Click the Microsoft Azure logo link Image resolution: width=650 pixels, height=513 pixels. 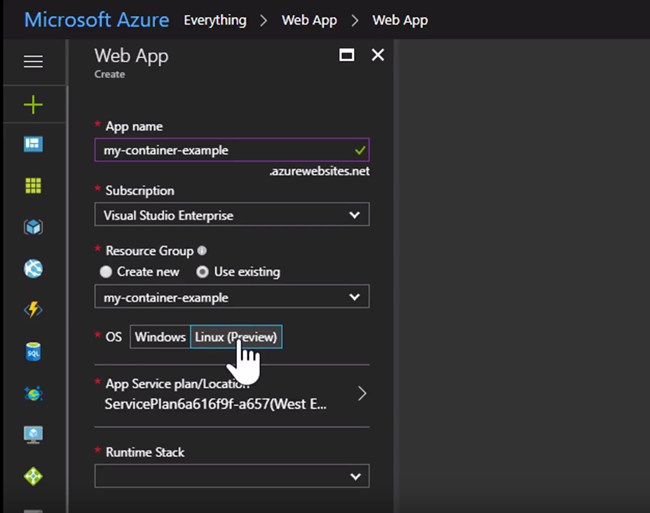pyautogui.click(x=97, y=20)
